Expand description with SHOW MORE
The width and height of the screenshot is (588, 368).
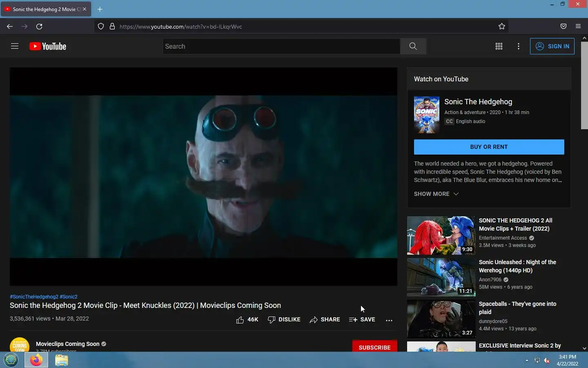tap(436, 194)
